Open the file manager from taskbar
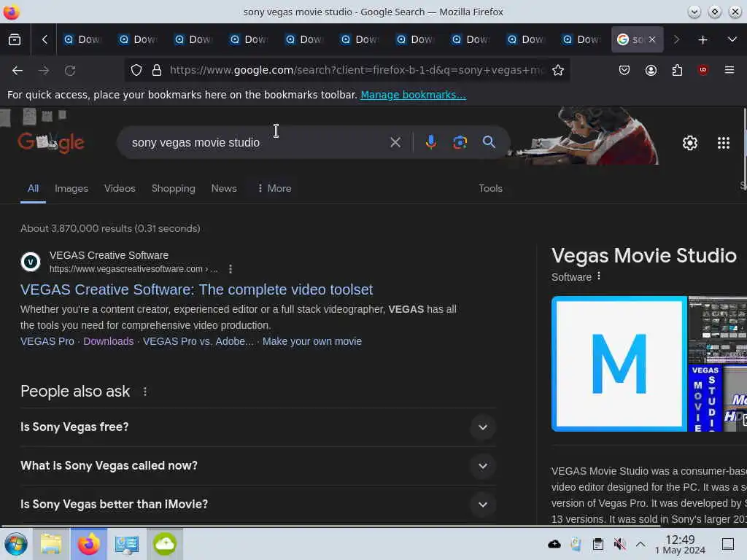 click(x=51, y=544)
